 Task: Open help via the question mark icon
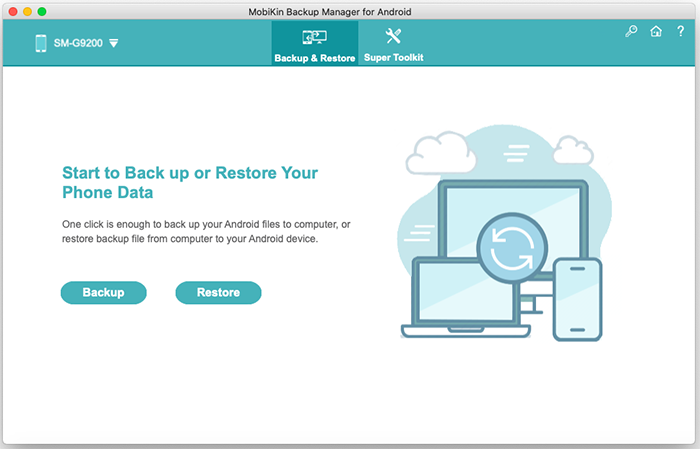(680, 31)
